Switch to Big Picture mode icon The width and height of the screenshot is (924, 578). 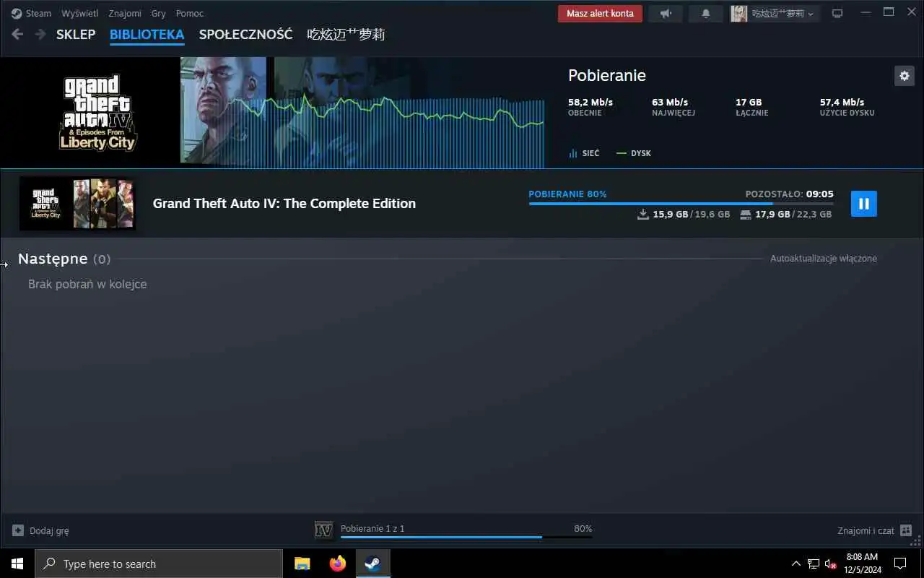pyautogui.click(x=837, y=13)
